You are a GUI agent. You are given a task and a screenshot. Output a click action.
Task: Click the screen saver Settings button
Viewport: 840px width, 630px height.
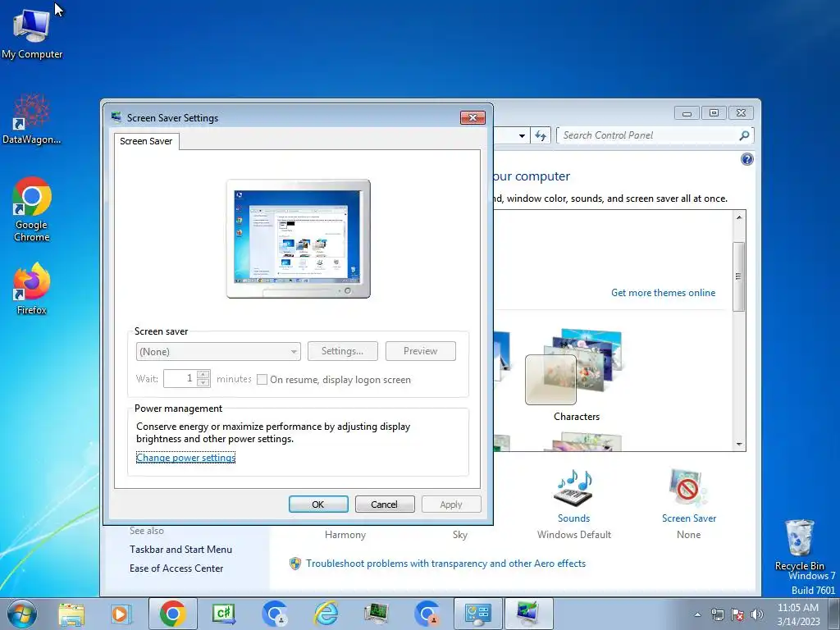tap(342, 351)
